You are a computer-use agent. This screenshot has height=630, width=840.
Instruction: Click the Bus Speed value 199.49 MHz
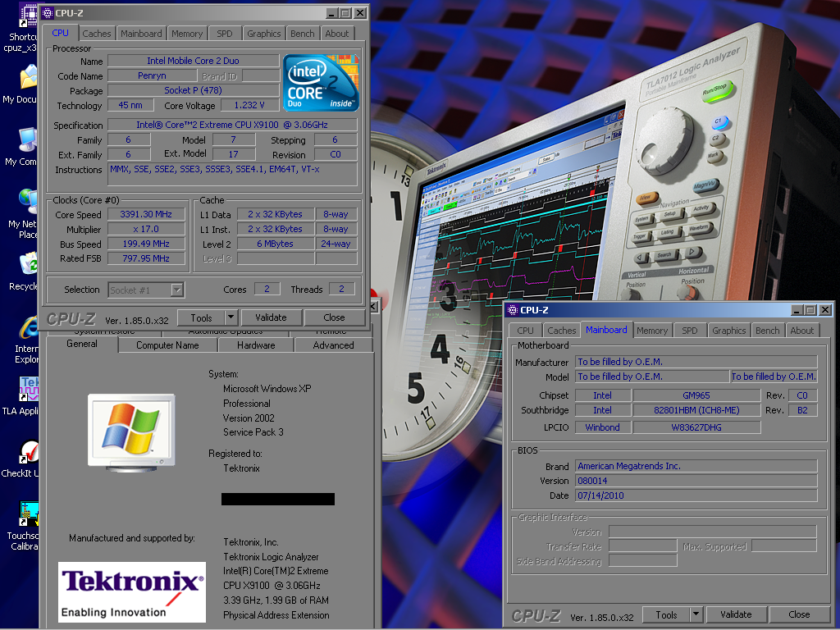click(x=146, y=244)
